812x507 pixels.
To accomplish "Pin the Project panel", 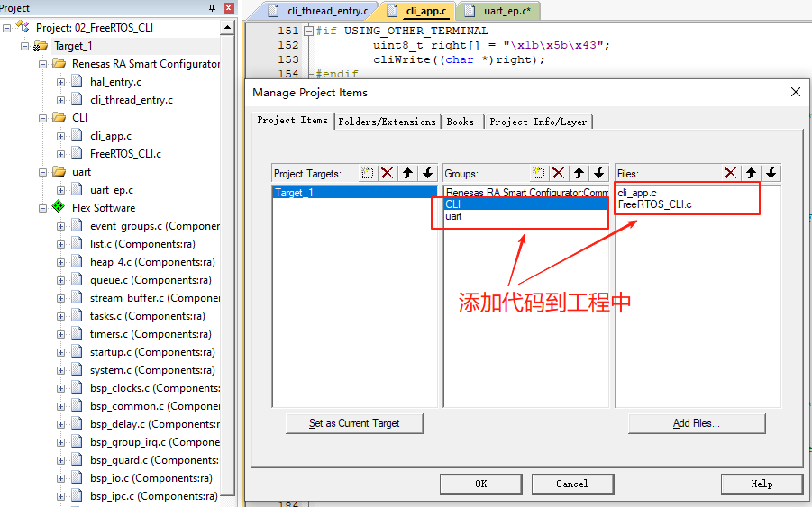I will (212, 8).
